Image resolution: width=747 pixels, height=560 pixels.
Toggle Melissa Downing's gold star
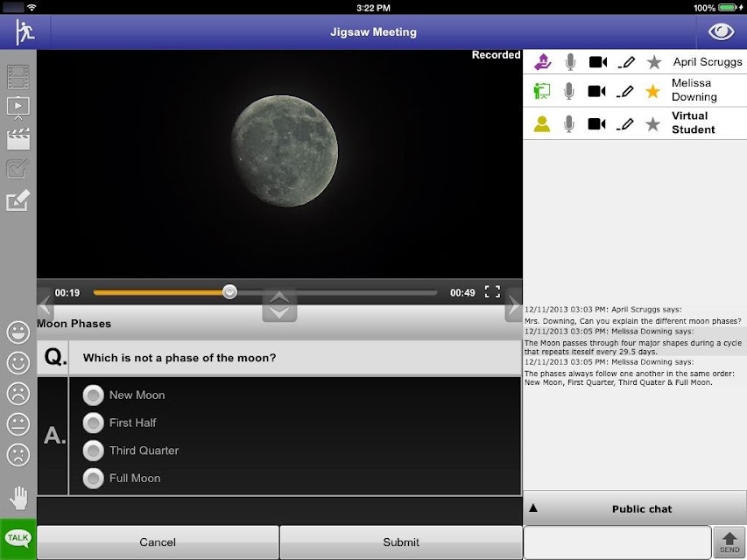click(x=652, y=91)
